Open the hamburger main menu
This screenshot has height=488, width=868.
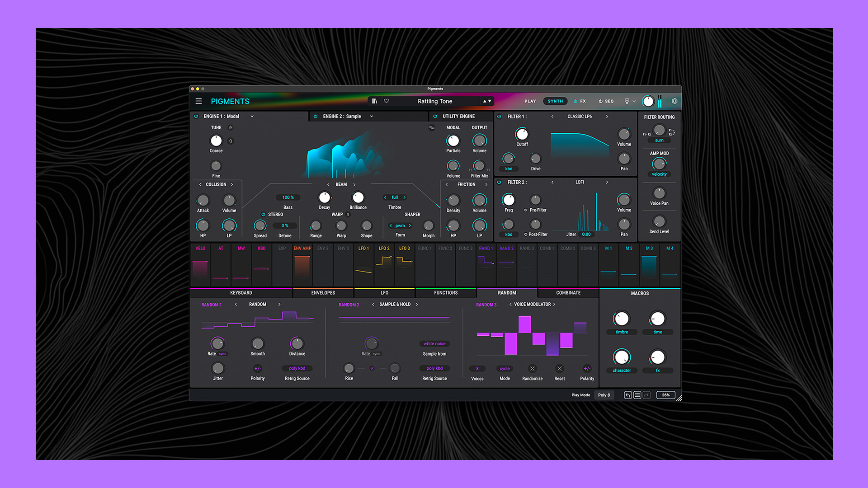[198, 101]
